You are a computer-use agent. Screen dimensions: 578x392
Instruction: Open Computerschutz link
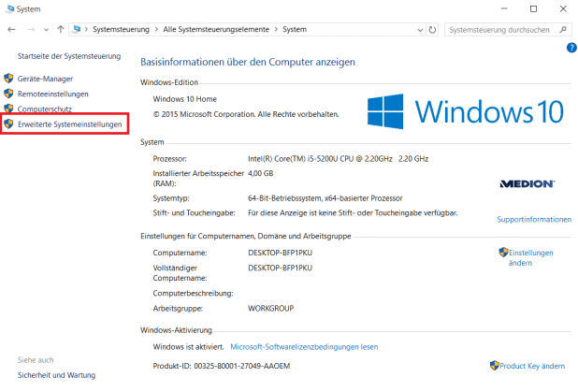[x=45, y=109]
